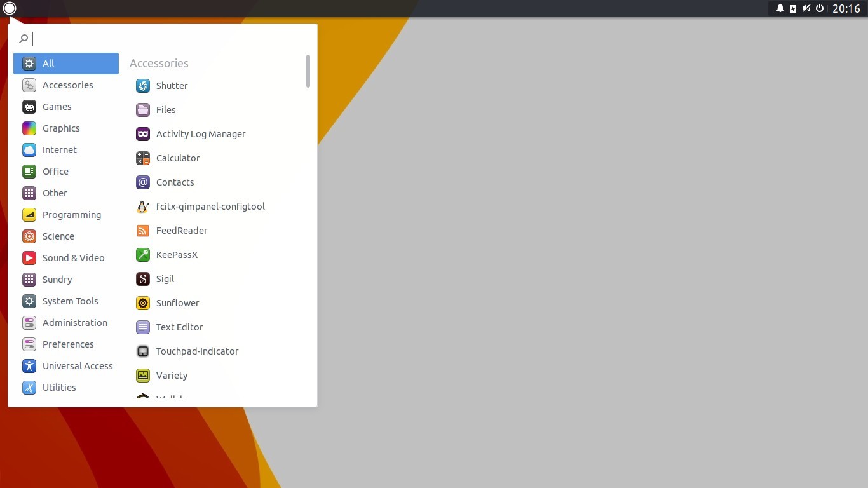The image size is (868, 488).
Task: Click the "Touchpad-Indicator" label
Action: (198, 351)
